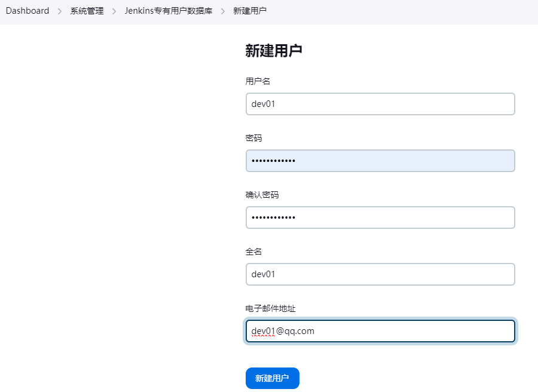The image size is (538, 392).
Task: Click the 确认密码 input field
Action: (380, 217)
